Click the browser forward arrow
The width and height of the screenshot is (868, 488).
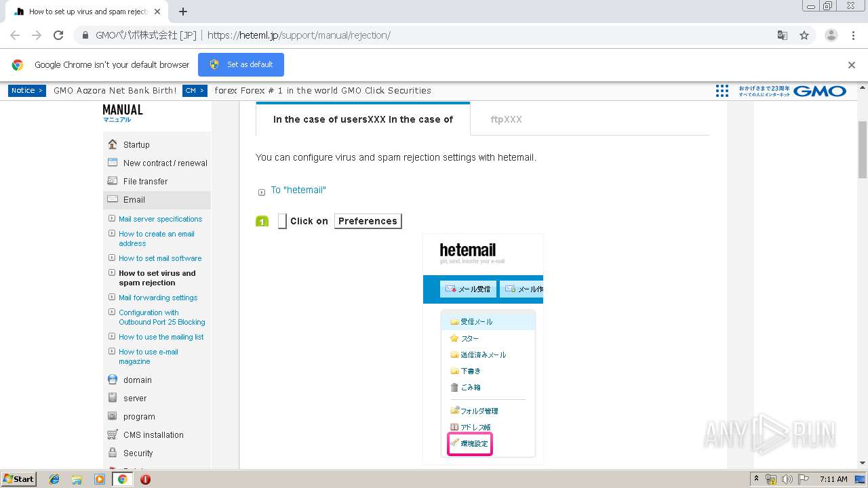click(x=37, y=35)
